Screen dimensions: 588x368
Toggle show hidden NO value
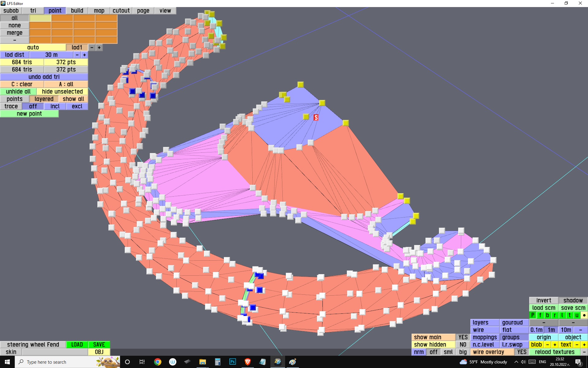coord(463,345)
